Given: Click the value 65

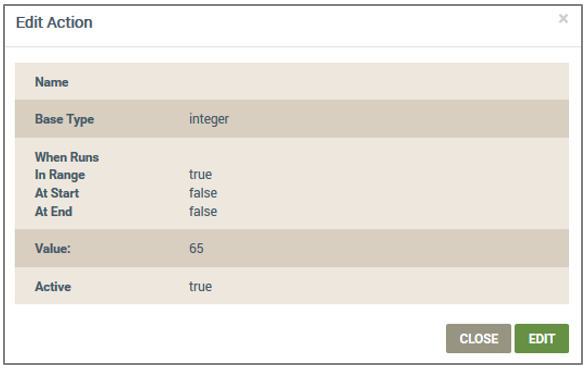Looking at the screenshot, I should (x=196, y=248).
